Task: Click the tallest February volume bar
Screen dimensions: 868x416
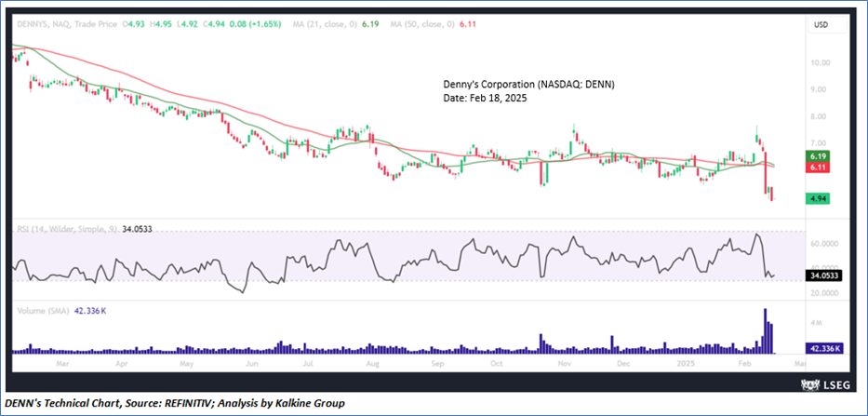Action: (766, 330)
